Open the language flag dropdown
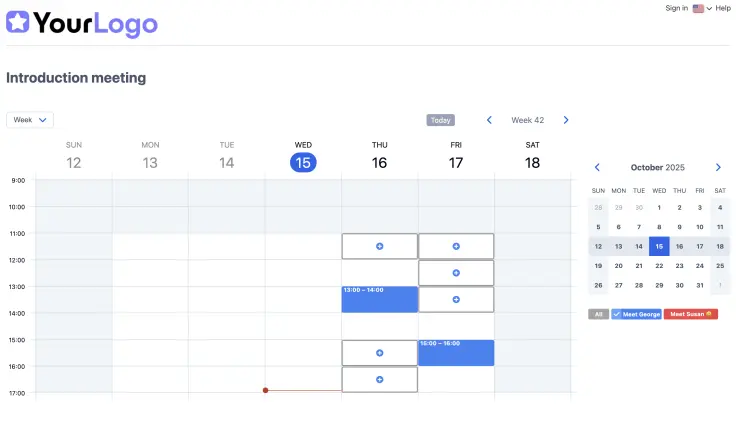 coord(702,8)
